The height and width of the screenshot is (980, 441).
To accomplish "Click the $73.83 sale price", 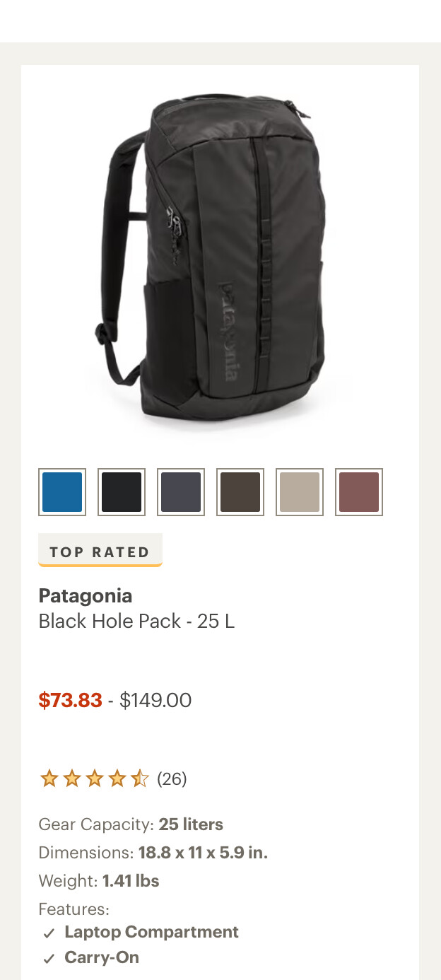I will (x=70, y=700).
